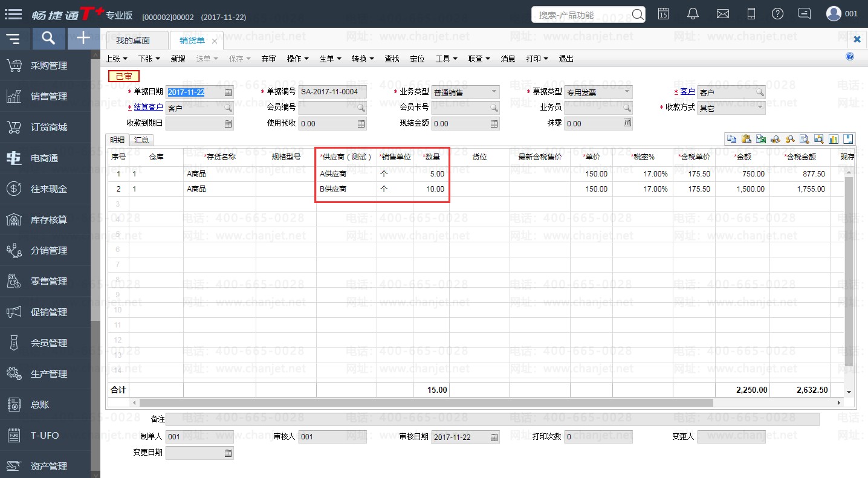Select the 877.50 含税金额 cell

point(799,174)
